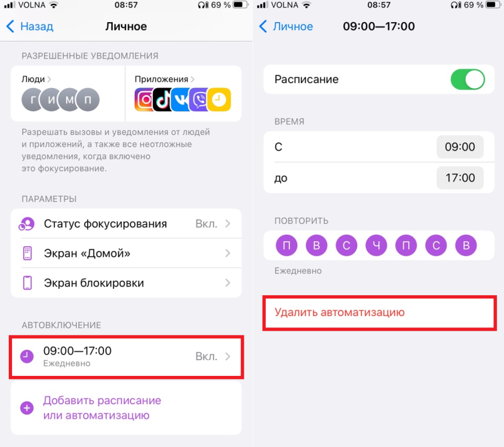Open Экран блокировки options
The width and height of the screenshot is (504, 447).
(x=127, y=283)
